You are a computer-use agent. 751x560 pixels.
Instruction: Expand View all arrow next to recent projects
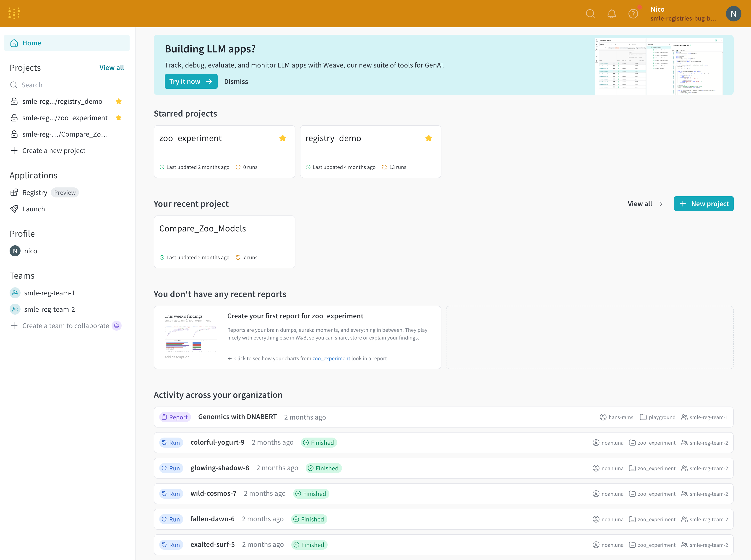pyautogui.click(x=661, y=204)
